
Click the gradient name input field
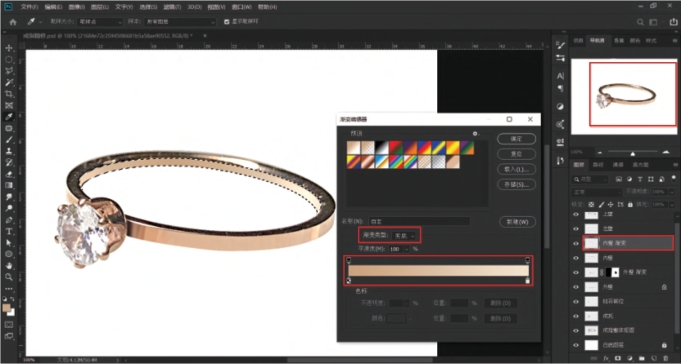[x=419, y=222]
